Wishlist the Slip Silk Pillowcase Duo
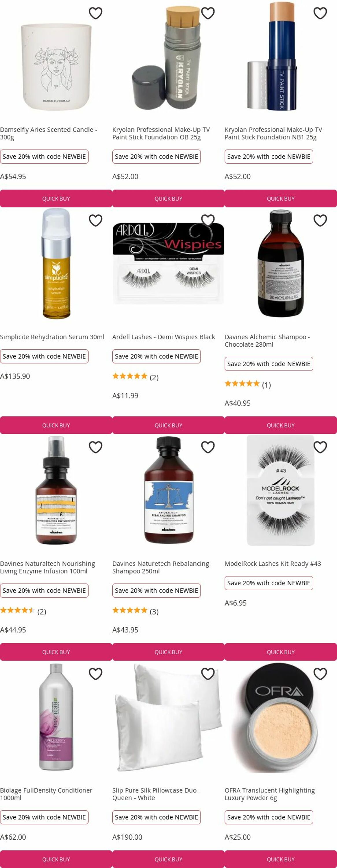This screenshot has width=337, height=868. [x=208, y=674]
